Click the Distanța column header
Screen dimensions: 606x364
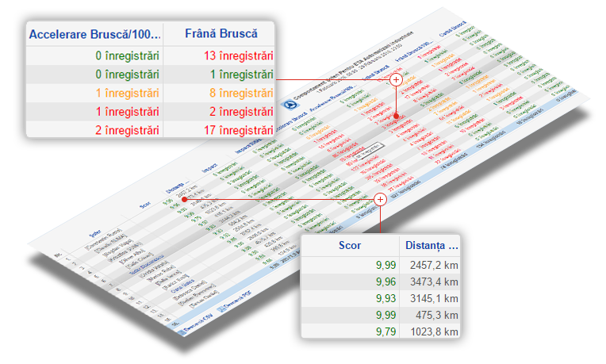(431, 246)
